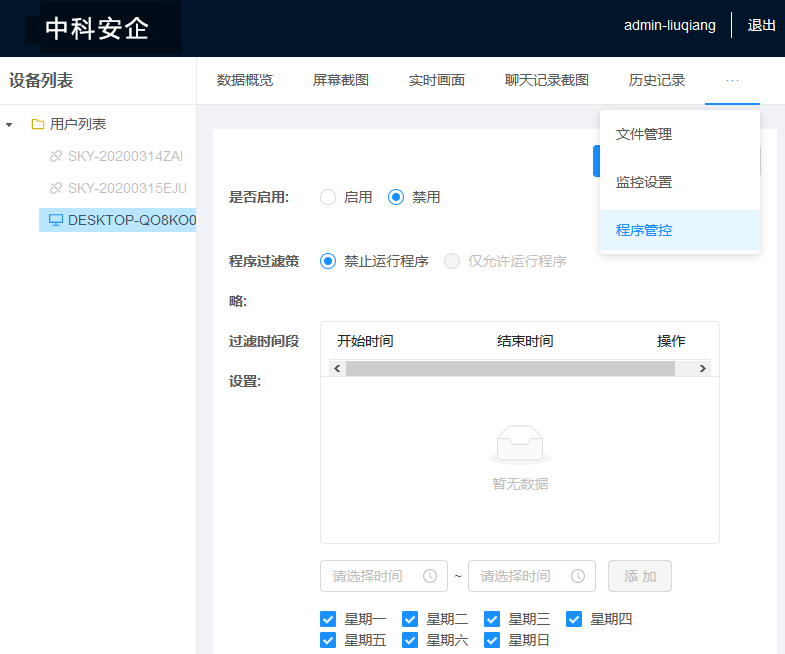Screen dimensions: 785x654
Task: Choose 监控设置 from the dropdown menu
Action: (644, 182)
